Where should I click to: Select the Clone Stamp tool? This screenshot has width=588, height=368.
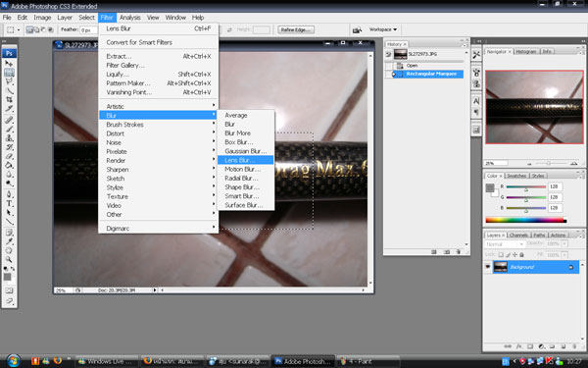point(9,137)
